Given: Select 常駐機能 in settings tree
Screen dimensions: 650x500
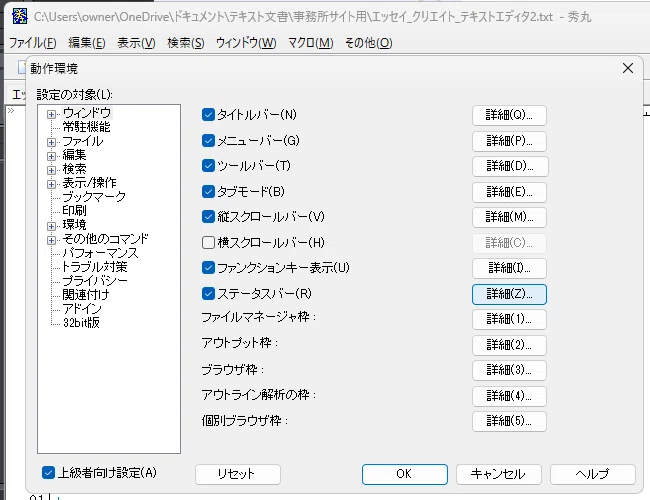Looking at the screenshot, I should (x=86, y=127).
